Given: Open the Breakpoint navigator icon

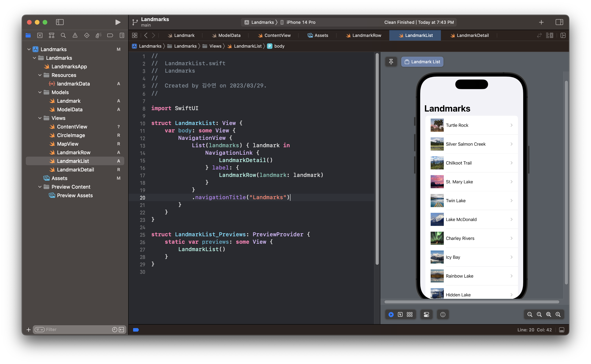Looking at the screenshot, I should [x=110, y=35].
